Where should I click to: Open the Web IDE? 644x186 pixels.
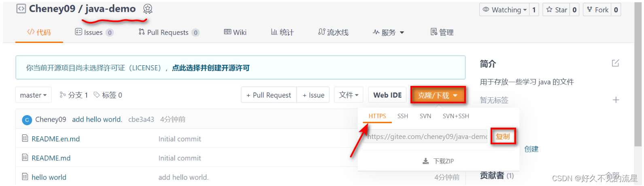point(387,95)
